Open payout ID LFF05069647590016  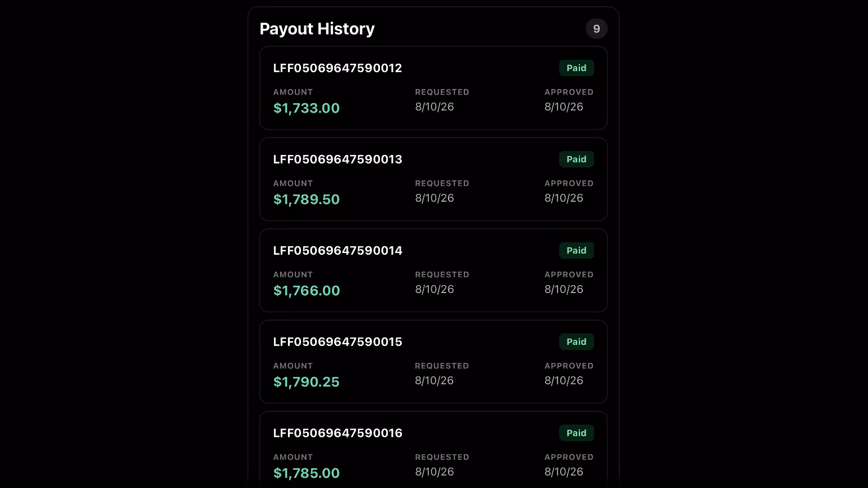click(338, 433)
